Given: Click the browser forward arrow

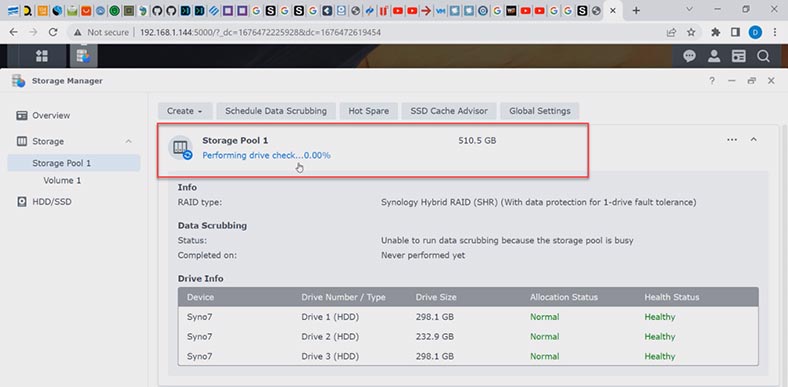Looking at the screenshot, I should tap(33, 32).
